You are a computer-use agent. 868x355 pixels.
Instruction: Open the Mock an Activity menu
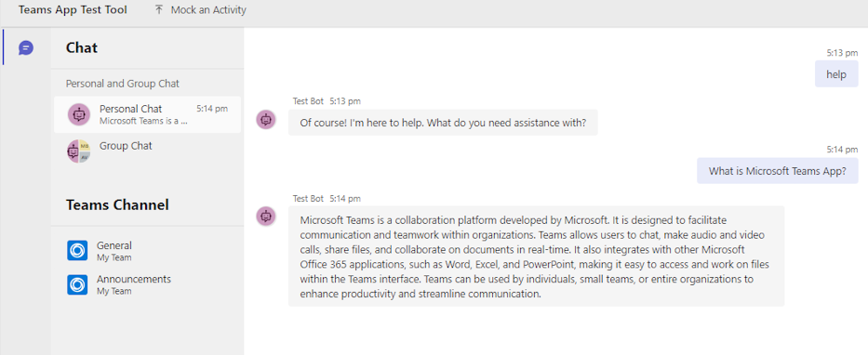tap(200, 10)
